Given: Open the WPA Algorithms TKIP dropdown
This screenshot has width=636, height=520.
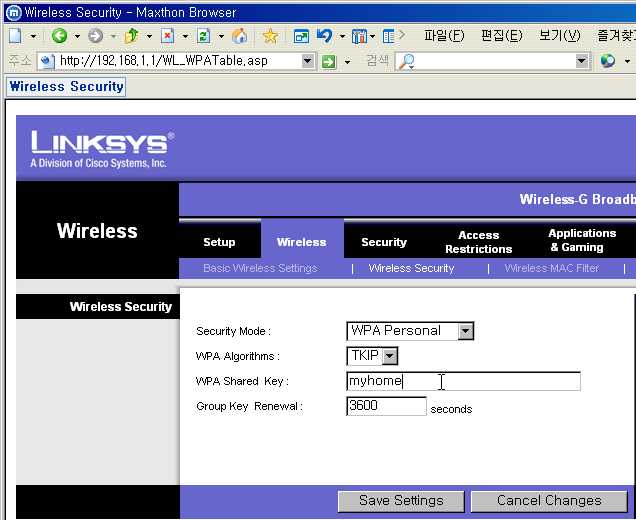Looking at the screenshot, I should click(x=372, y=356).
